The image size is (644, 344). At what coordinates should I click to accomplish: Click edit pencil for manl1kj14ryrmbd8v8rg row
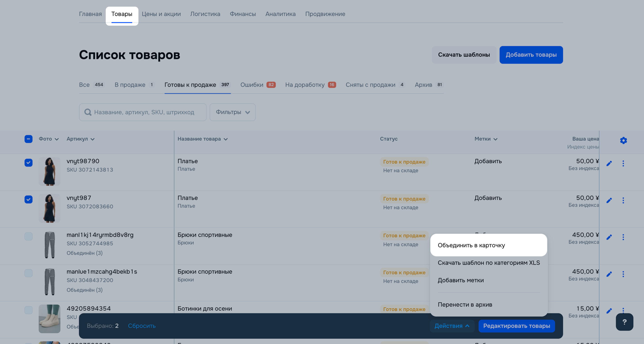tap(609, 237)
